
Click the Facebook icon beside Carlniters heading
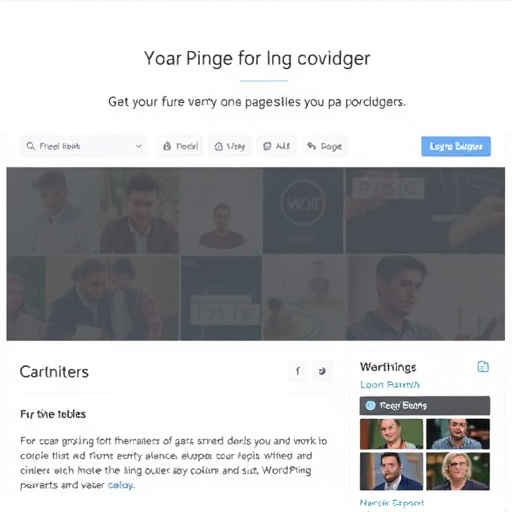click(x=298, y=371)
